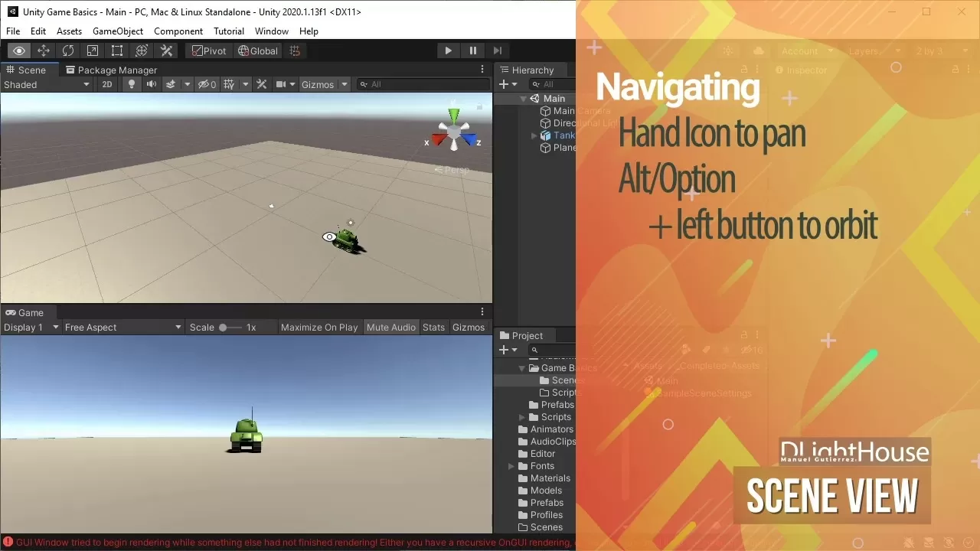
Task: Expand the Tank object in Hierarchy
Action: tap(534, 135)
